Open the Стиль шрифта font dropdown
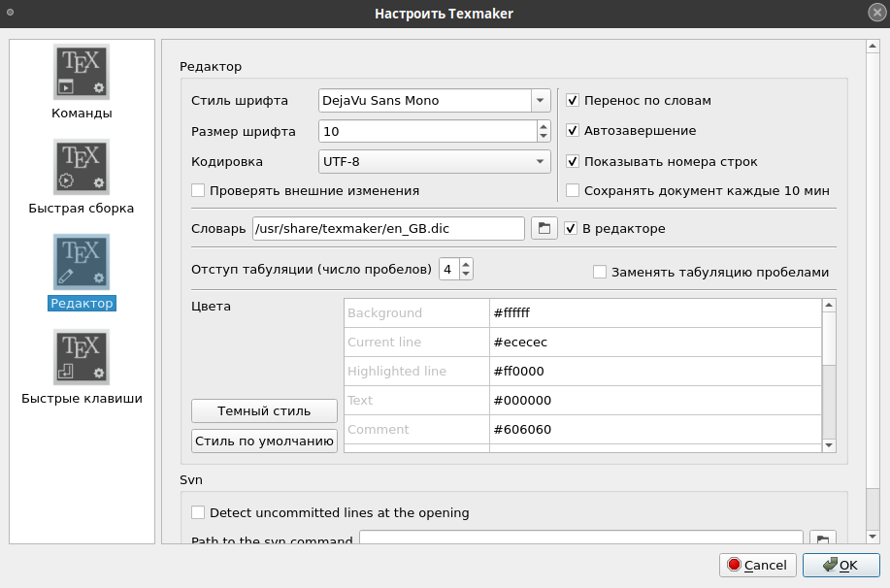 click(x=541, y=101)
